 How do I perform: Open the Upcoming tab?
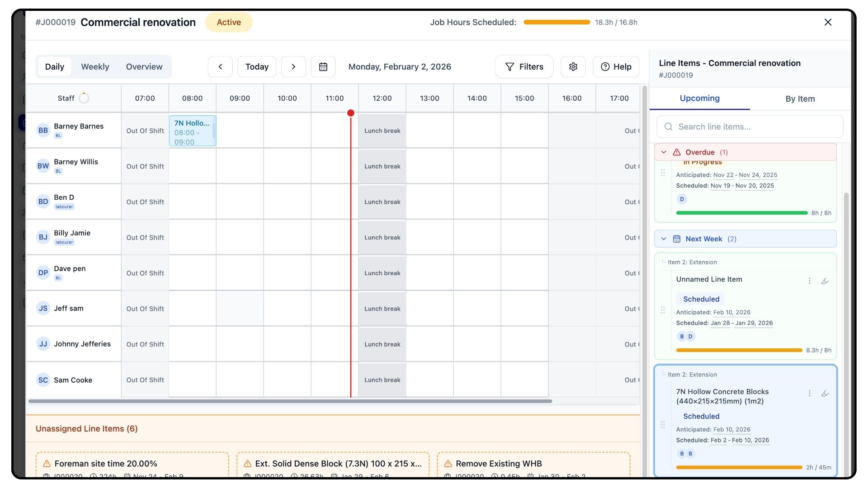tap(699, 99)
